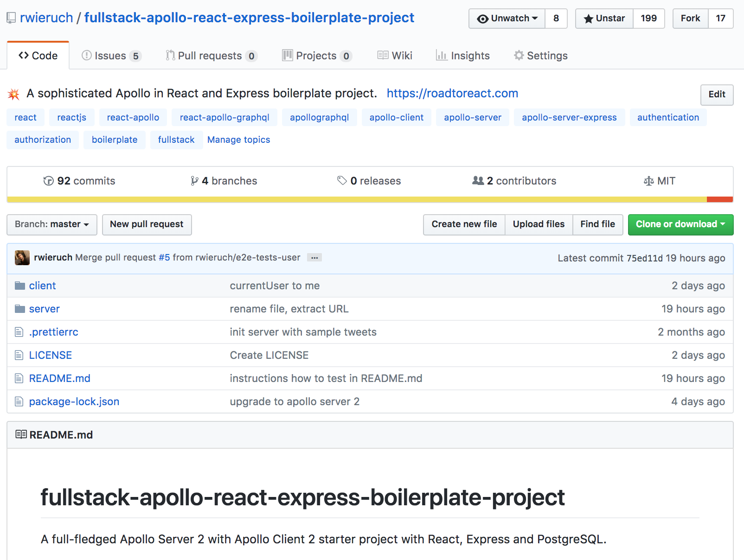Open the LICENSE file
The height and width of the screenshot is (560, 744).
tap(51, 355)
